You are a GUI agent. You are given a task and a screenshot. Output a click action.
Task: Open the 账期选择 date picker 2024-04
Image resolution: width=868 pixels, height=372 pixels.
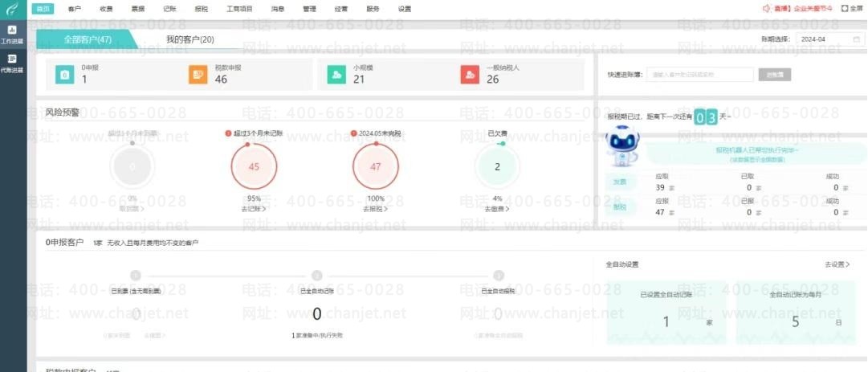tap(829, 39)
